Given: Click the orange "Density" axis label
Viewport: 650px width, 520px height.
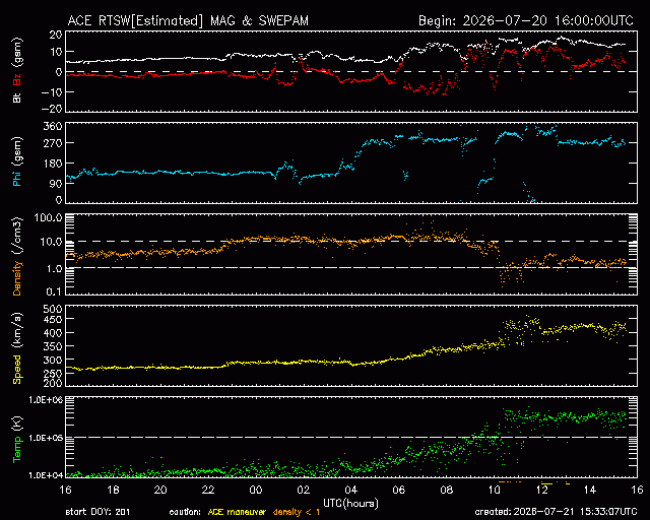Looking at the screenshot, I should point(17,279).
